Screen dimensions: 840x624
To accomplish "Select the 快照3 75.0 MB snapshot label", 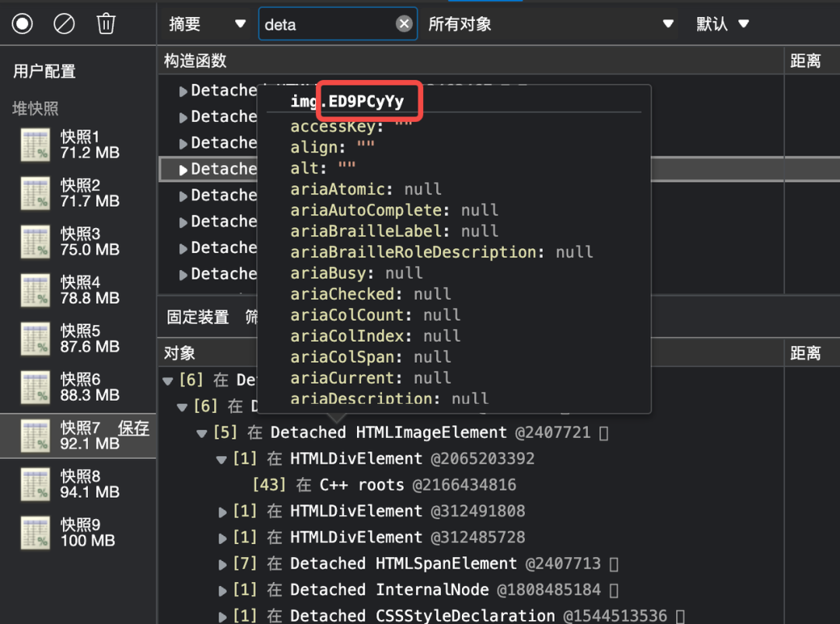I will click(90, 241).
